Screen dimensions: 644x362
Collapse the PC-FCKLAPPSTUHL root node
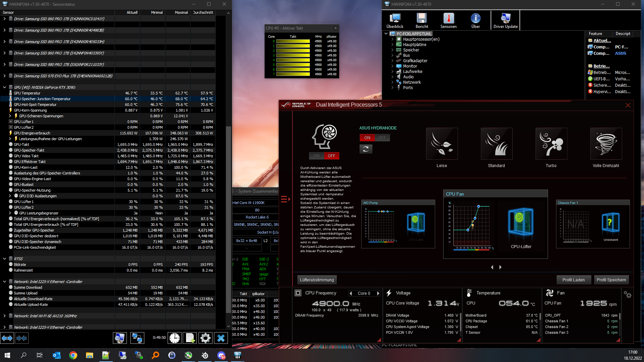pos(386,34)
